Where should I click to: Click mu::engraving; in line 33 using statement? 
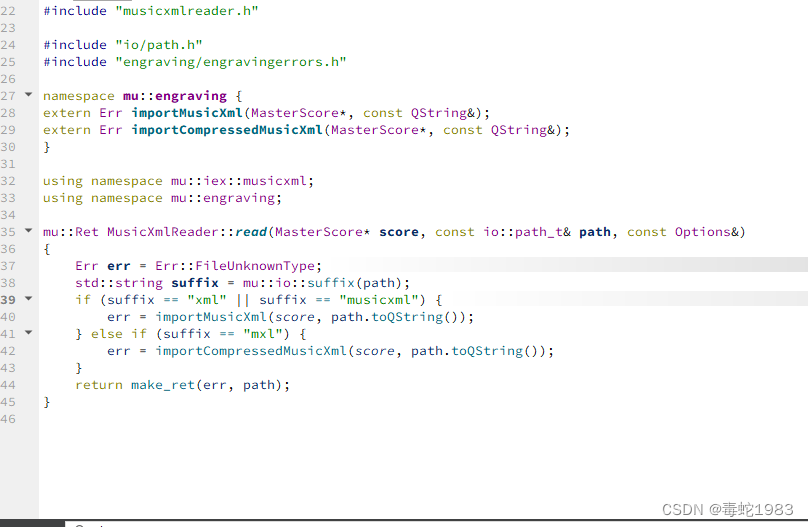click(227, 198)
